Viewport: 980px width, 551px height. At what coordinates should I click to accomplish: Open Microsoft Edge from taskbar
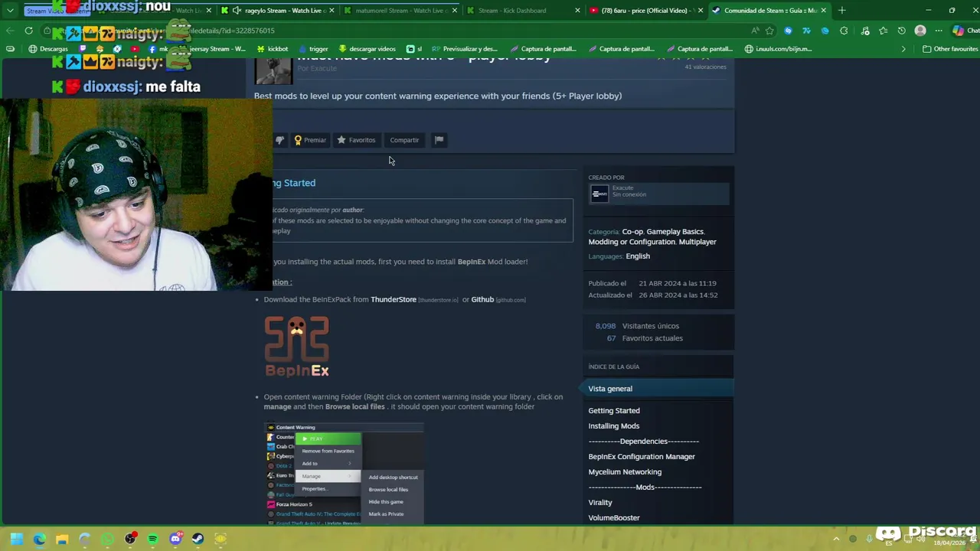40,539
